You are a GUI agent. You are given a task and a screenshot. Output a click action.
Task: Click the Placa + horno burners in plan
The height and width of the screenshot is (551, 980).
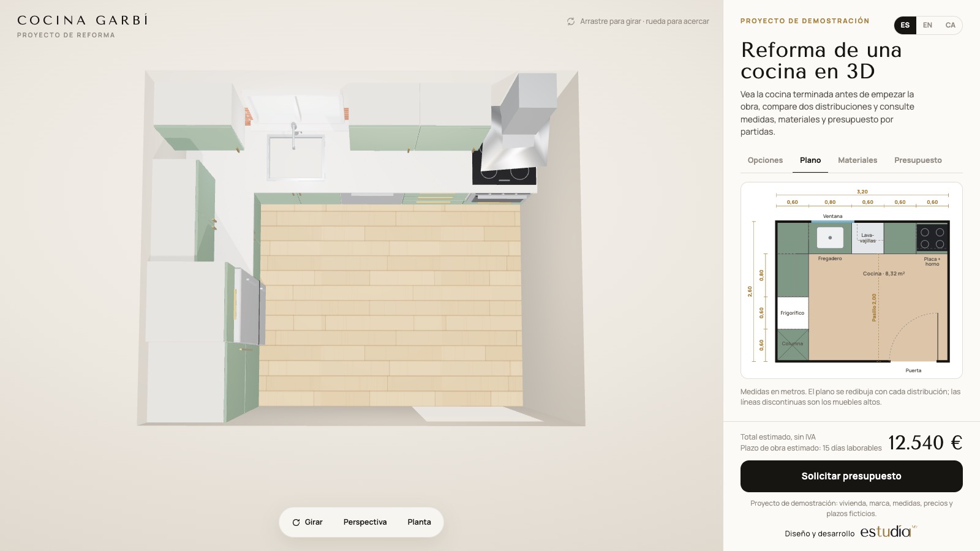point(932,238)
